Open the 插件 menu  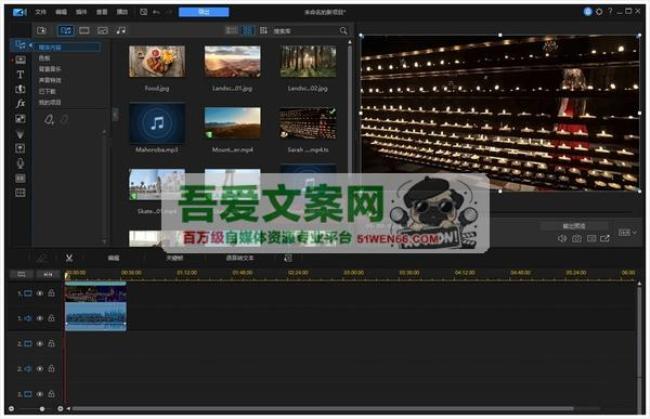[81, 12]
